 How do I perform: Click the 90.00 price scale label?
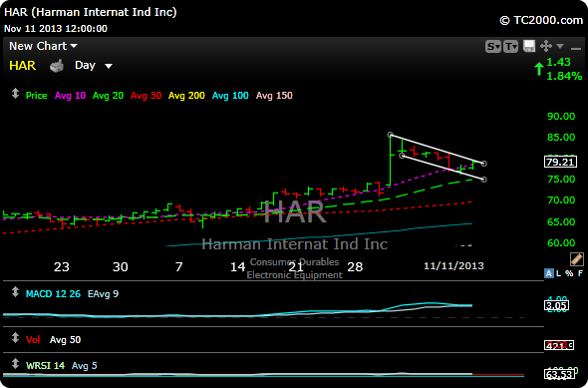pos(561,117)
